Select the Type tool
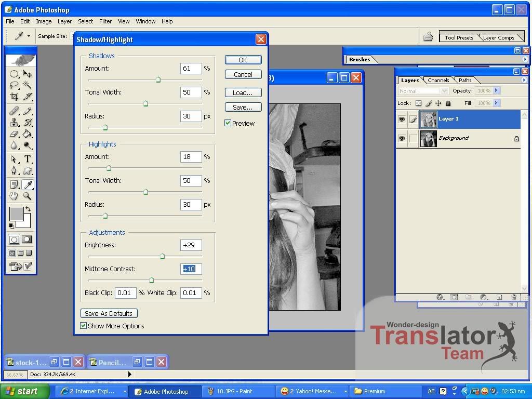The height and width of the screenshot is (399, 532). coord(27,159)
